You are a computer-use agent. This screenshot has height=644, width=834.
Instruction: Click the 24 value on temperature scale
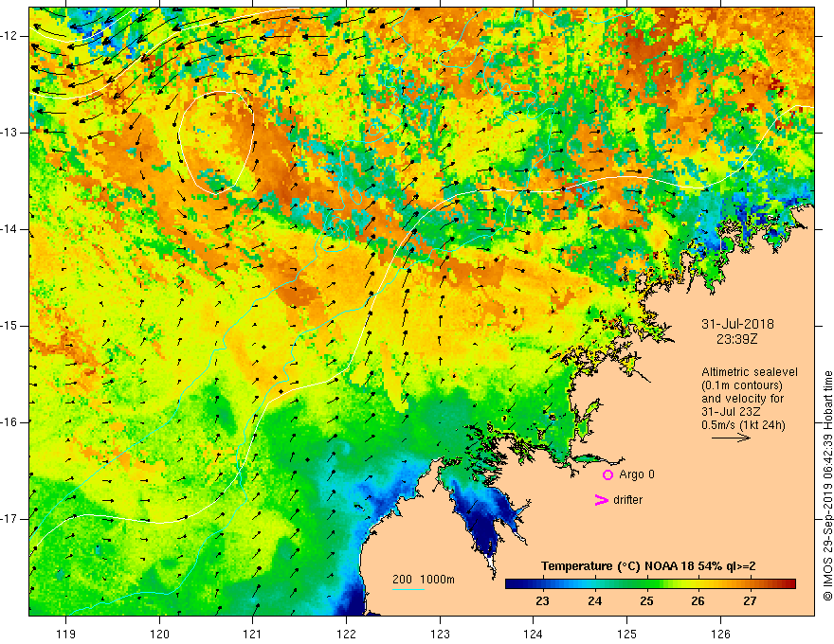(594, 601)
